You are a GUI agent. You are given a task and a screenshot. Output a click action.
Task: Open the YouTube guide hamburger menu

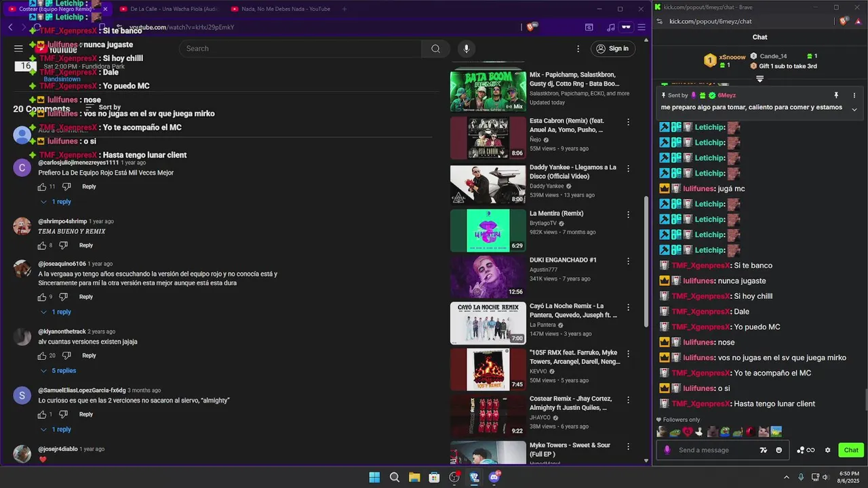[18, 49]
